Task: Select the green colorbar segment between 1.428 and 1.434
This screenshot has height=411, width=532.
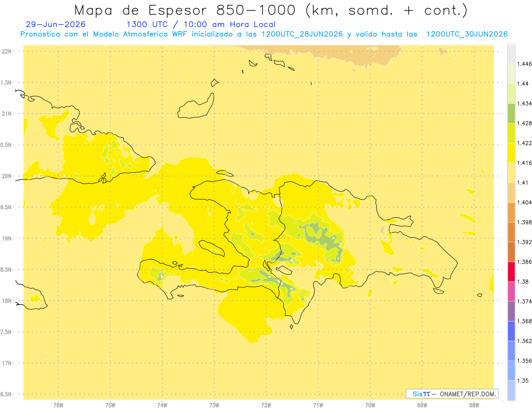Action: [x=511, y=113]
